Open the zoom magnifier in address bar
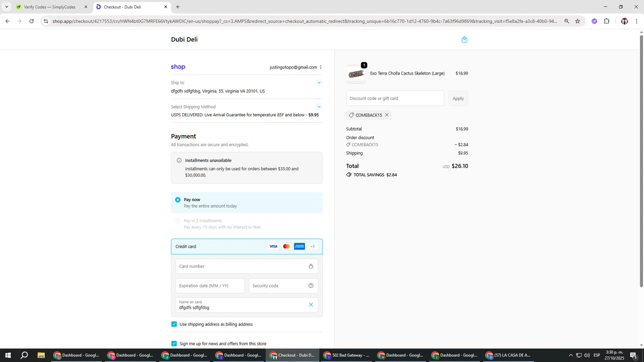This screenshot has height=362, width=644. pos(567,21)
